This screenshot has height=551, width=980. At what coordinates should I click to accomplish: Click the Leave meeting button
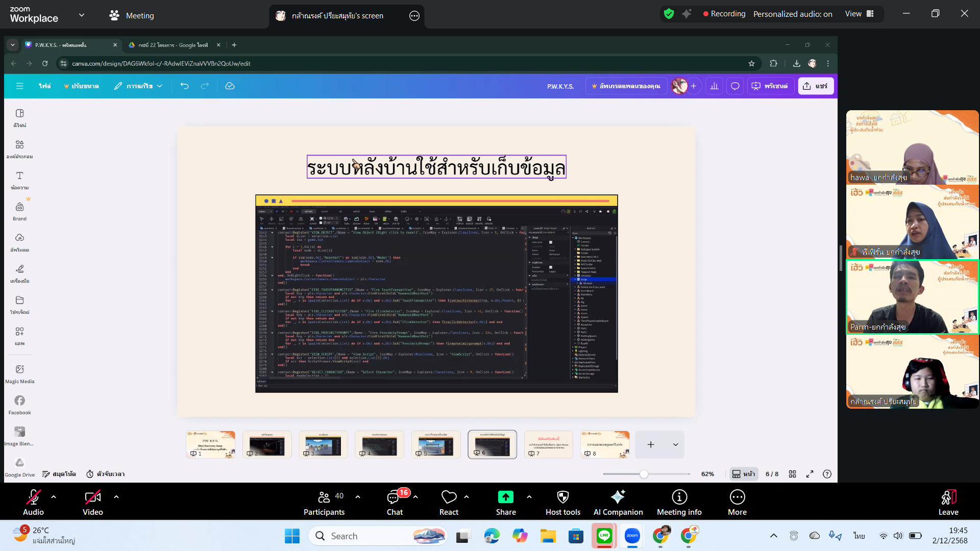(948, 503)
